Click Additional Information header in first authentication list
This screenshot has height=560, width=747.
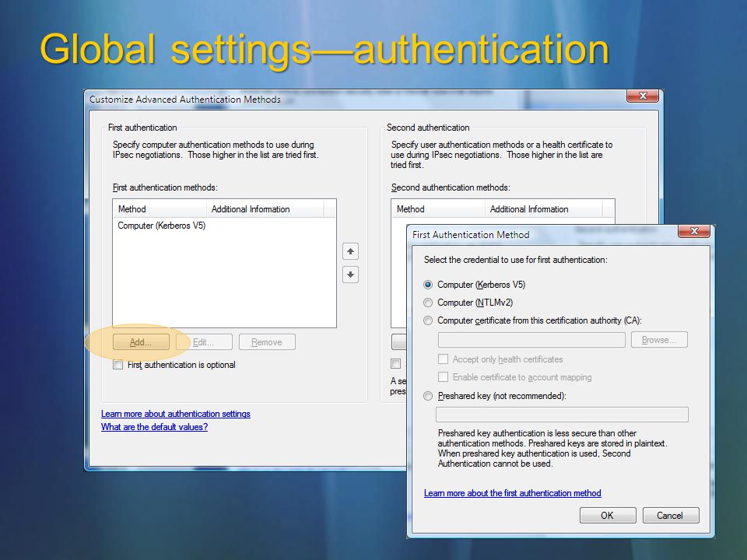point(265,209)
